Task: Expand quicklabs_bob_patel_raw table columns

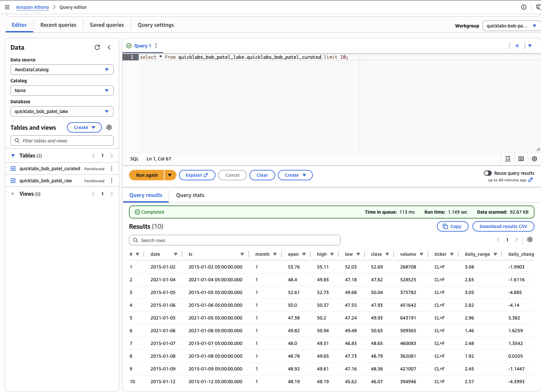Action: click(x=13, y=181)
